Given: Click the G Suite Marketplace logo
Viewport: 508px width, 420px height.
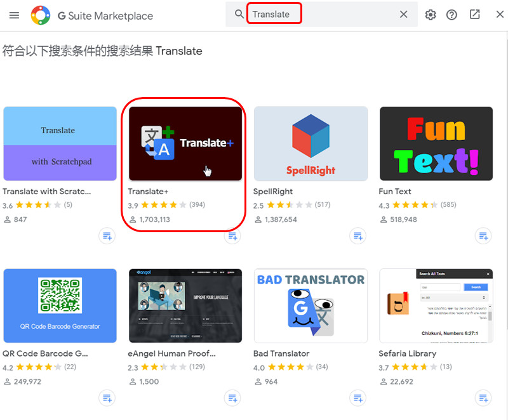Looking at the screenshot, I should click(x=41, y=15).
